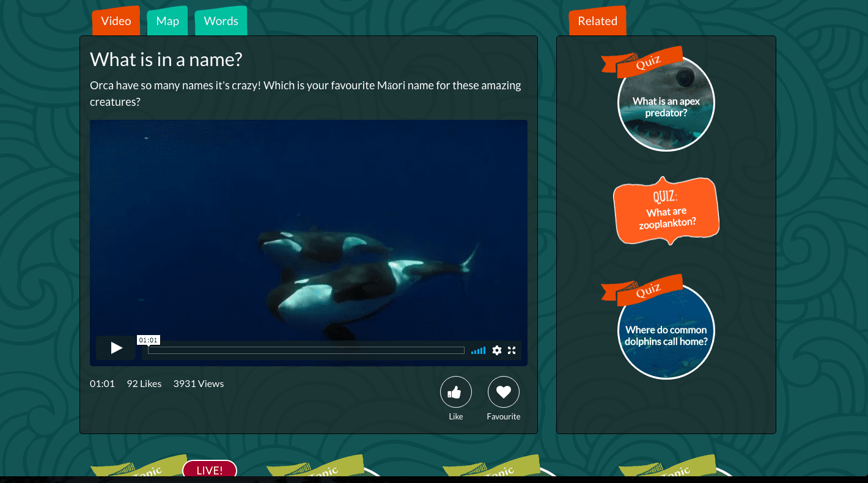The width and height of the screenshot is (868, 483).
Task: Open the Related tab
Action: pos(598,21)
